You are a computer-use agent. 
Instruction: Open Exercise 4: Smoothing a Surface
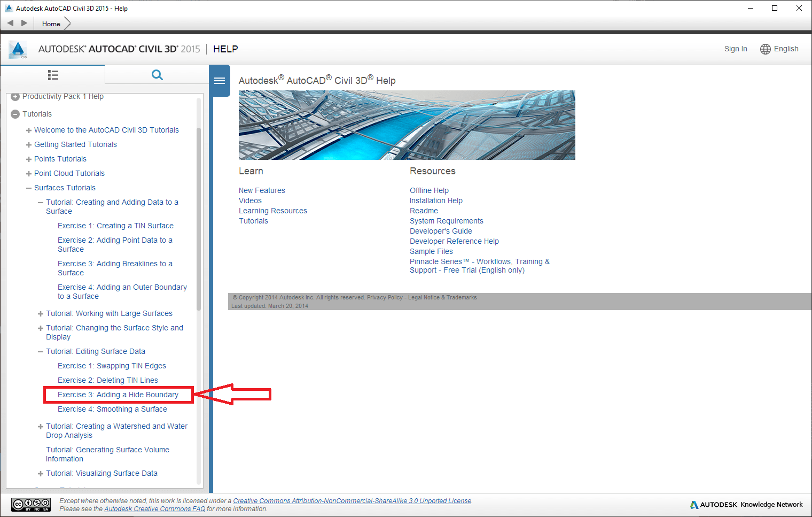(112, 409)
